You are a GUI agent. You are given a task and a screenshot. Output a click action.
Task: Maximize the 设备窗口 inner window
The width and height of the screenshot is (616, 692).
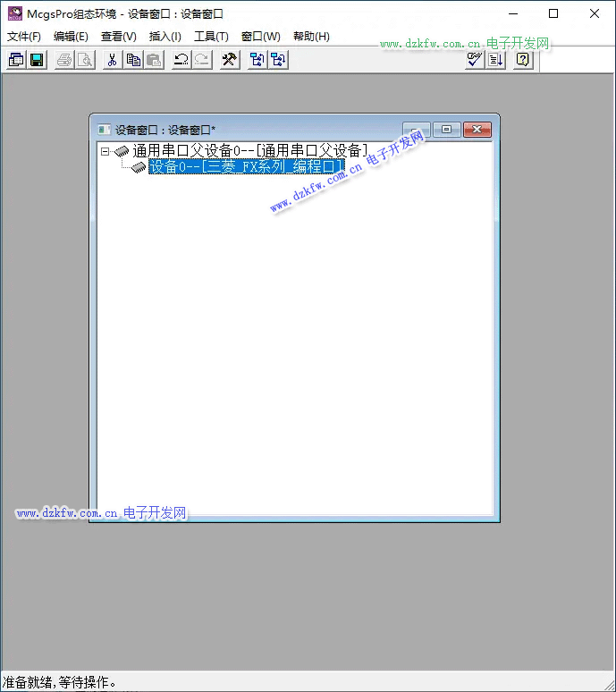coord(447,130)
